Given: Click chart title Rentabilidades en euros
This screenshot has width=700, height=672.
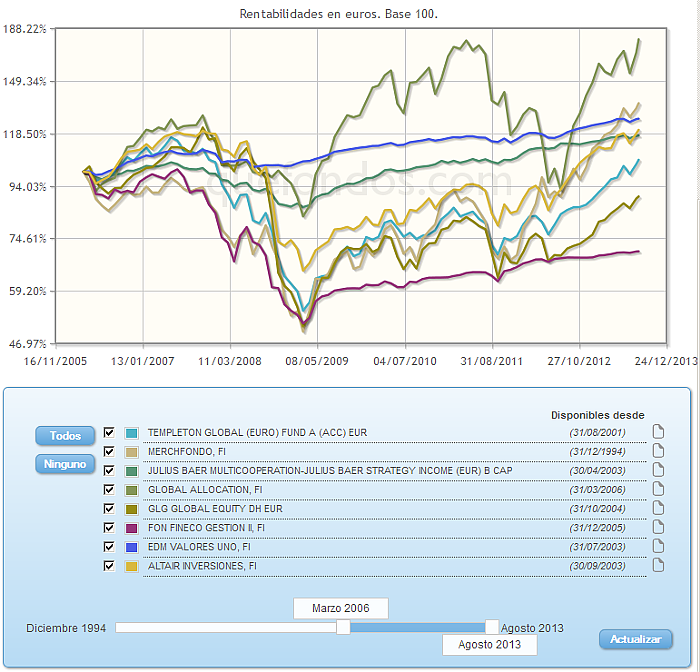Looking at the screenshot, I should [x=339, y=14].
